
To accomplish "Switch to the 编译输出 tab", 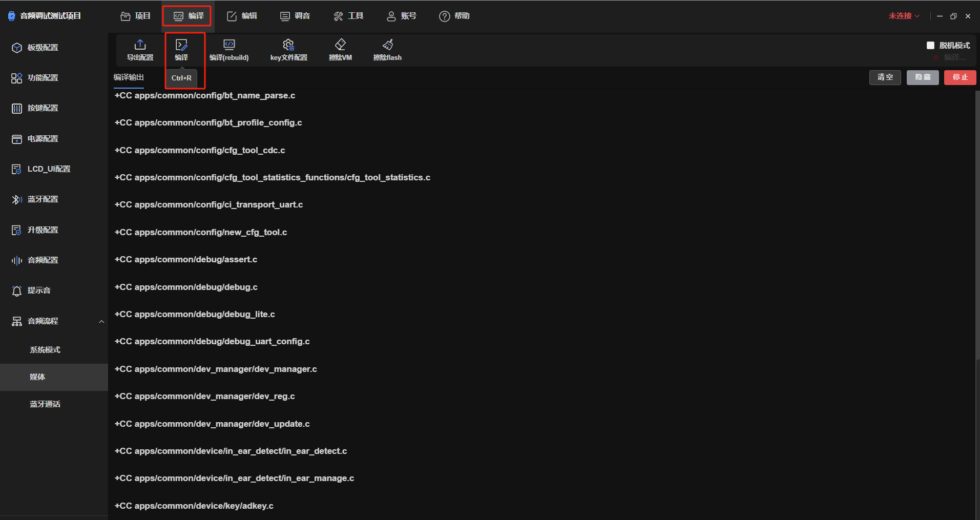I will (129, 77).
